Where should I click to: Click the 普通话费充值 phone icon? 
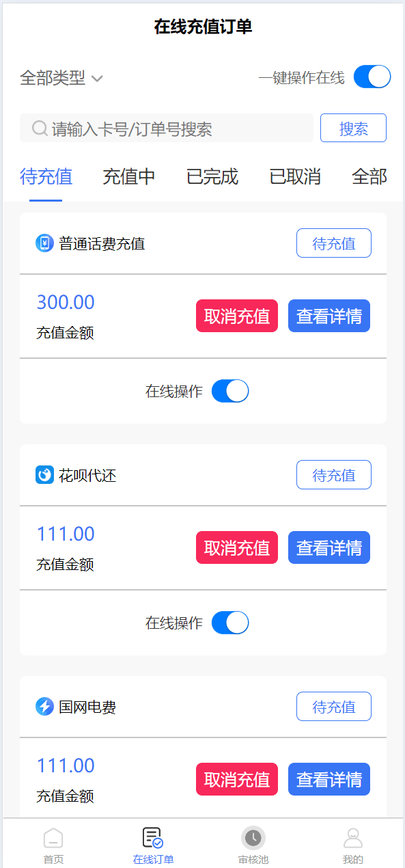click(x=44, y=243)
